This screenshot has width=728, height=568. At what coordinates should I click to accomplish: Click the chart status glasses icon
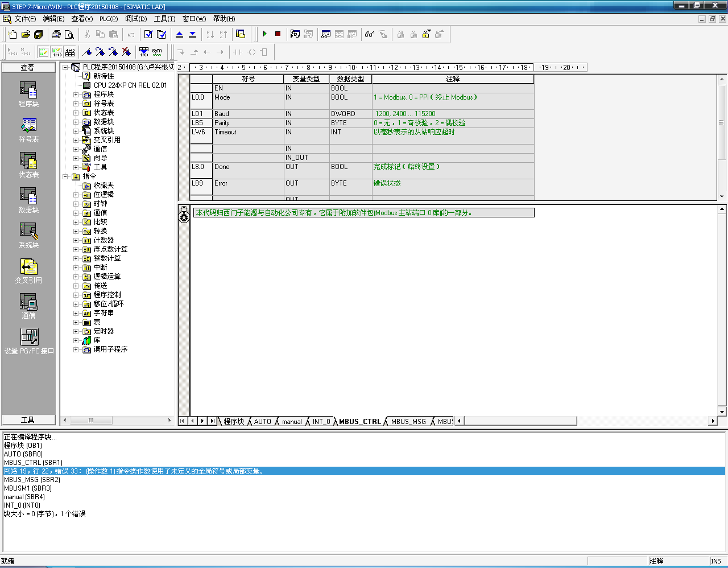tap(370, 34)
